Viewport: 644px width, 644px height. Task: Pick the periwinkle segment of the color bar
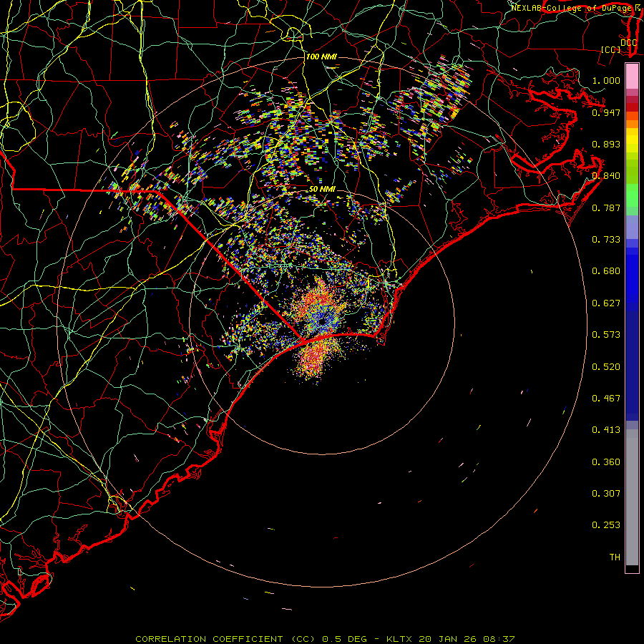pos(632,227)
